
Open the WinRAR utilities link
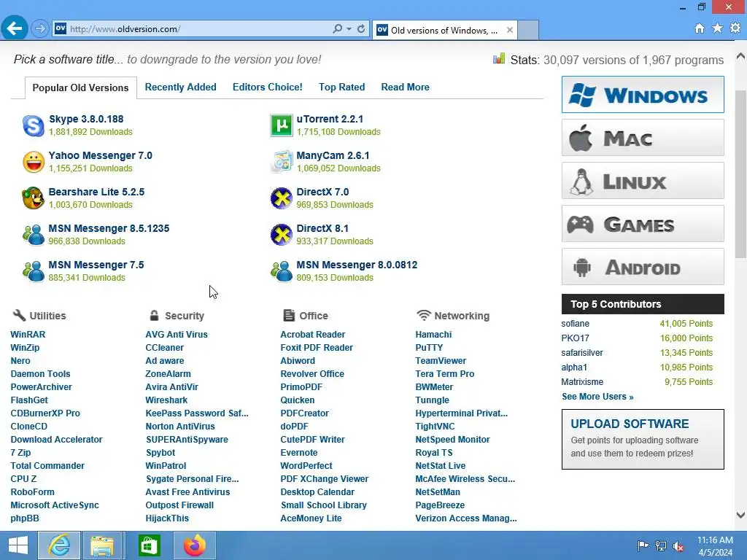[x=28, y=334]
